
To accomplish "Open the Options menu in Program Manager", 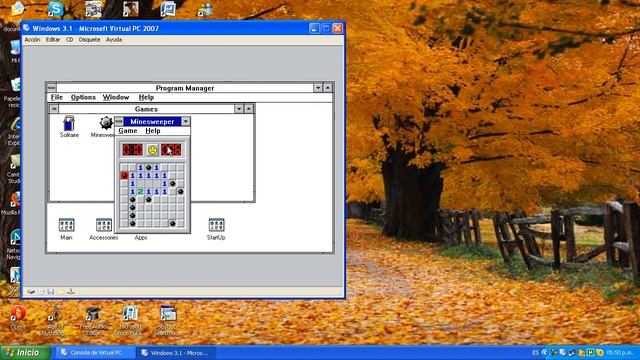I will tap(83, 97).
